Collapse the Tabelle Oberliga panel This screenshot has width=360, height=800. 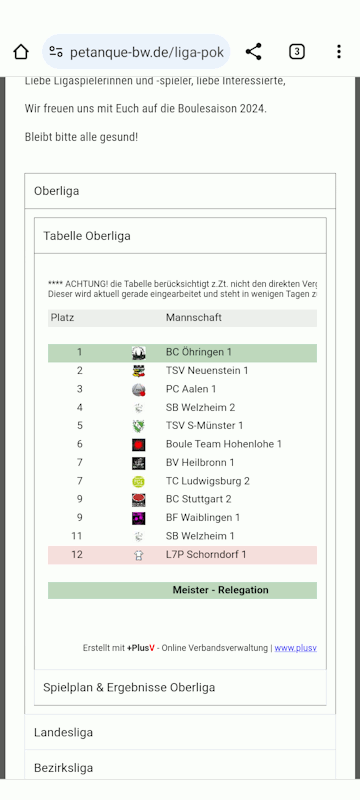coord(180,236)
